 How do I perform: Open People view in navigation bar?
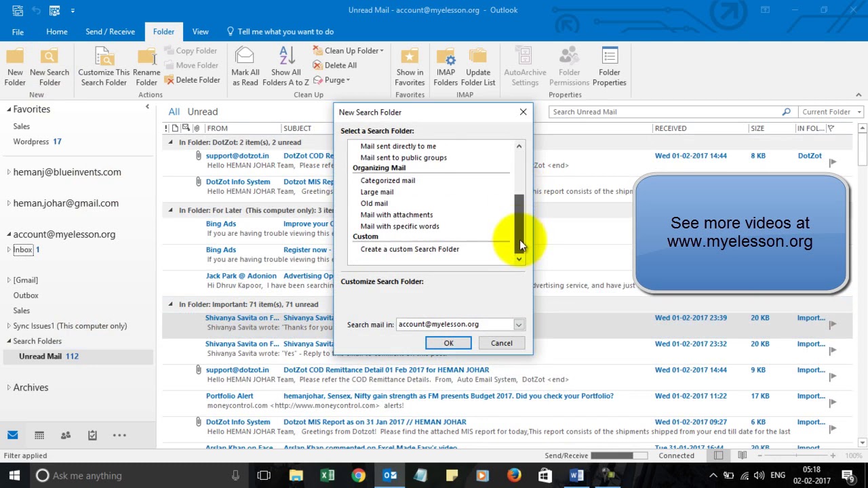66,435
